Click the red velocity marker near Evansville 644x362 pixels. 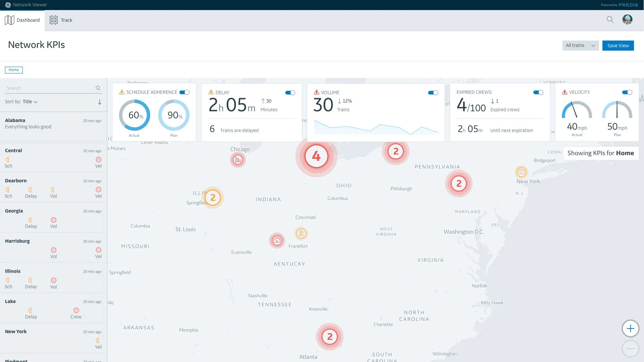coord(277,240)
